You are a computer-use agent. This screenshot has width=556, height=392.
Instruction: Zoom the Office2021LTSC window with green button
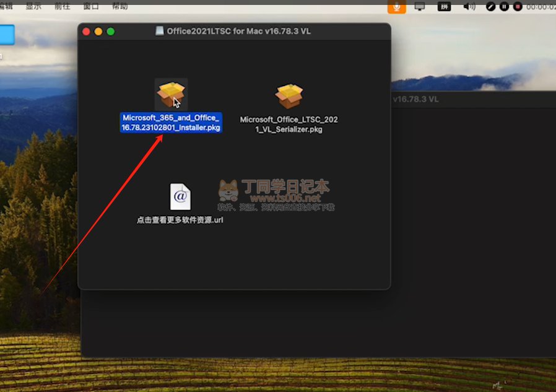click(x=111, y=32)
